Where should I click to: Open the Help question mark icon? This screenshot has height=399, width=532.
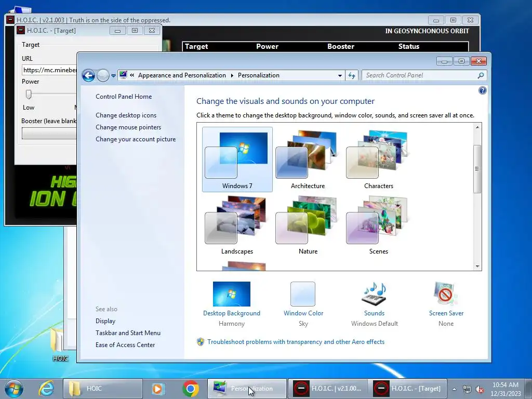pyautogui.click(x=482, y=90)
